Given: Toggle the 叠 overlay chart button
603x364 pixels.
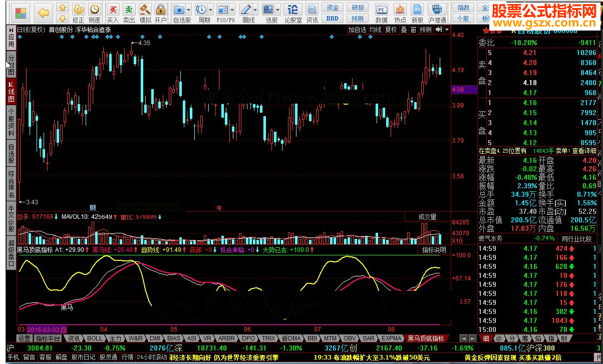Looking at the screenshot, I should [x=404, y=30].
